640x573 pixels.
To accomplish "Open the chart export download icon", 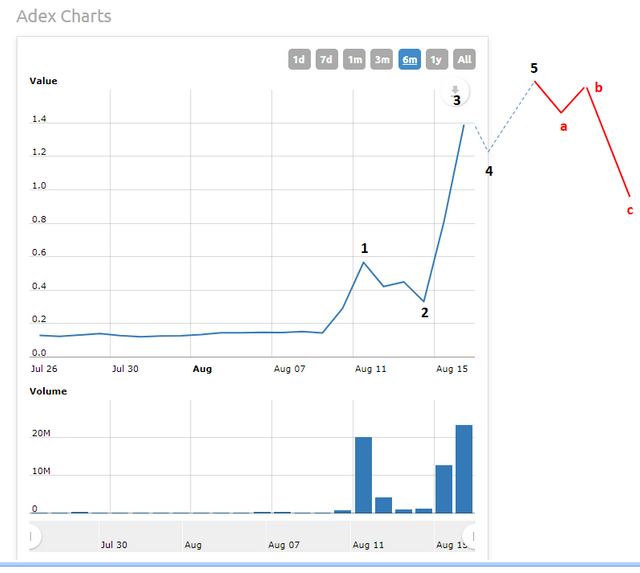I will (456, 91).
